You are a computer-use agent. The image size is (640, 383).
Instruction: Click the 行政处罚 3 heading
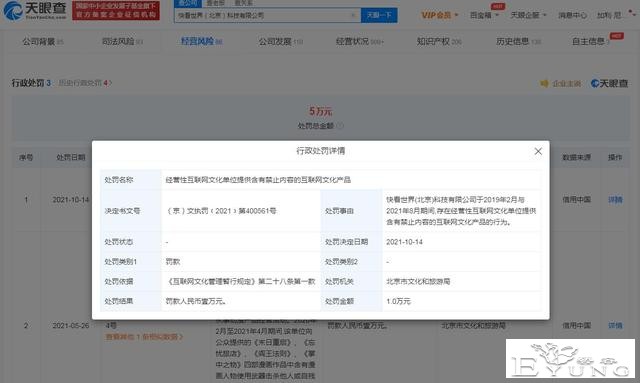click(31, 83)
